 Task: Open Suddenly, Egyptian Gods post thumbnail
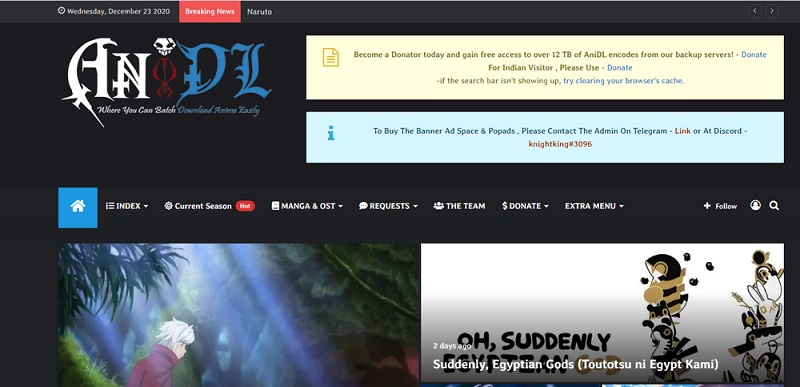point(602,313)
